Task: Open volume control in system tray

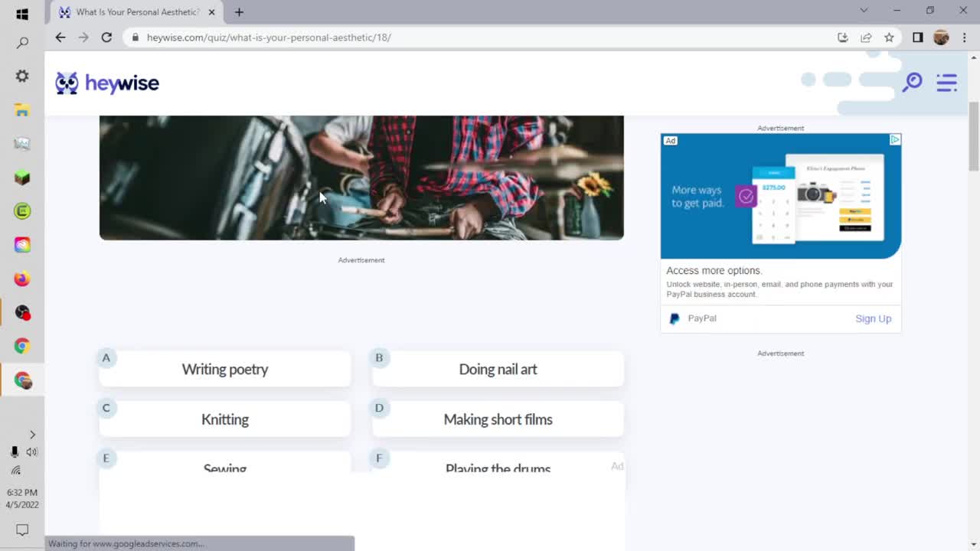Action: [x=31, y=452]
